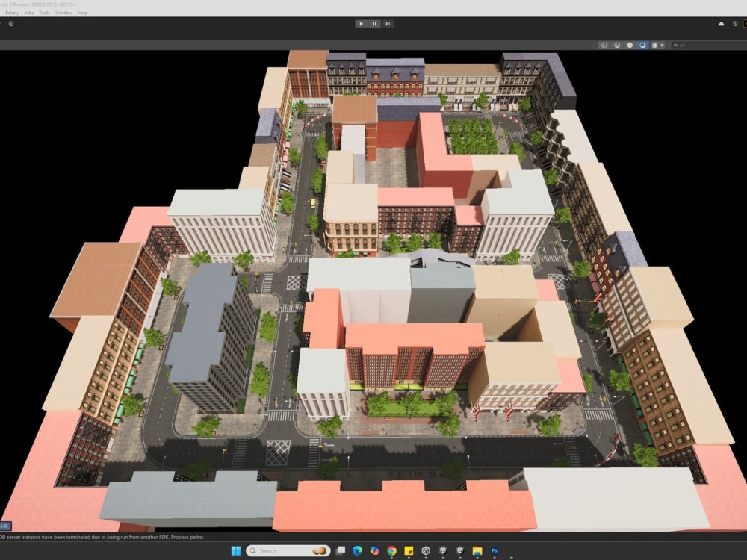Open Unity Hub from the taskbar

[426, 551]
